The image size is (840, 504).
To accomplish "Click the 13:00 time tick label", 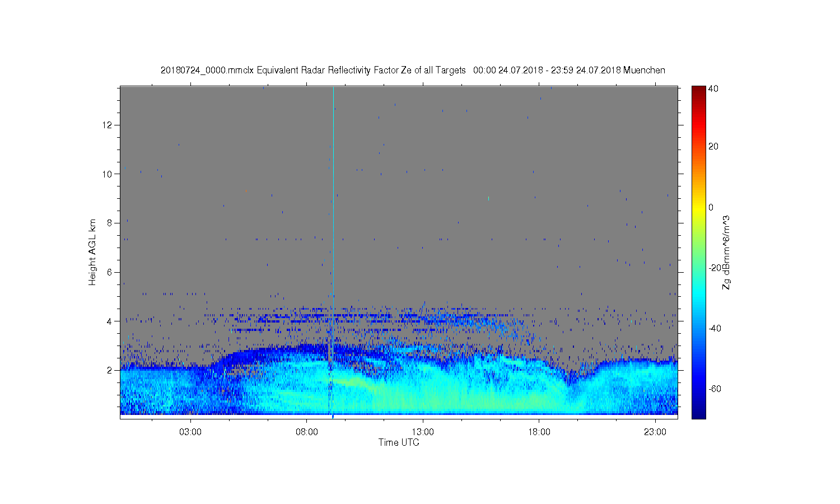I will pyautogui.click(x=423, y=432).
